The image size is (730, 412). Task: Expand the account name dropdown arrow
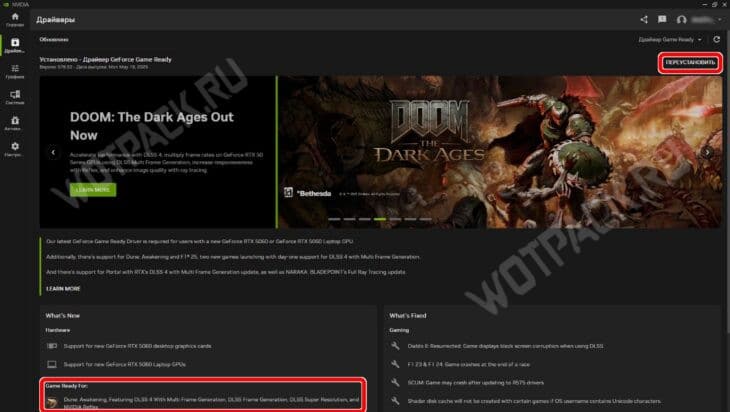click(721, 20)
